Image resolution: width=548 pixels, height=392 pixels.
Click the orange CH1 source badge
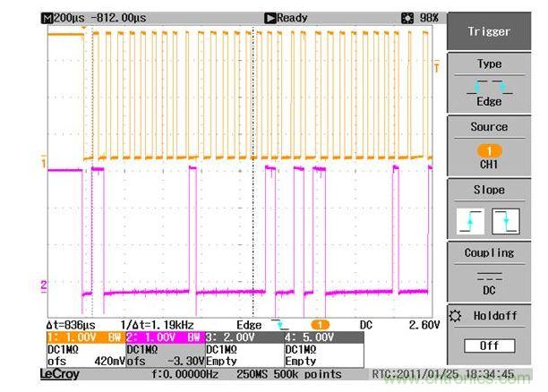pyautogui.click(x=489, y=150)
